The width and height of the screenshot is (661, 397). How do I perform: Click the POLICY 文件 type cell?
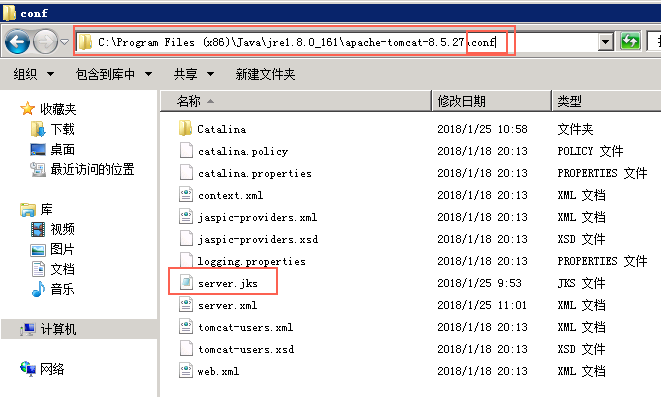click(x=590, y=151)
